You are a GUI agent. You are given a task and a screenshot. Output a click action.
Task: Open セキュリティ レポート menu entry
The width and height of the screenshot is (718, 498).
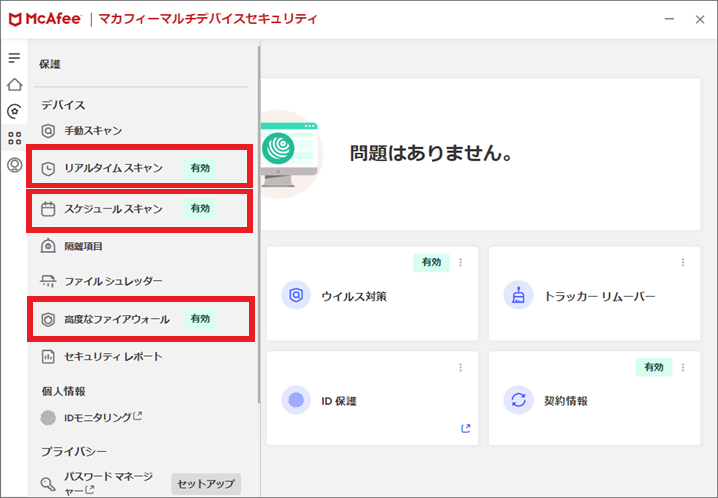coord(113,357)
